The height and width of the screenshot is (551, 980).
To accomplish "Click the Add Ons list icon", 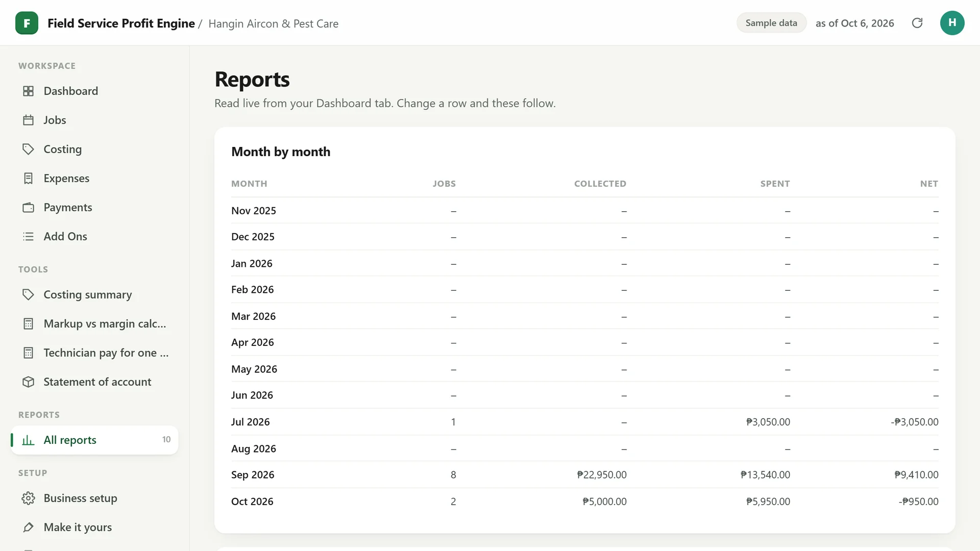I will (29, 236).
